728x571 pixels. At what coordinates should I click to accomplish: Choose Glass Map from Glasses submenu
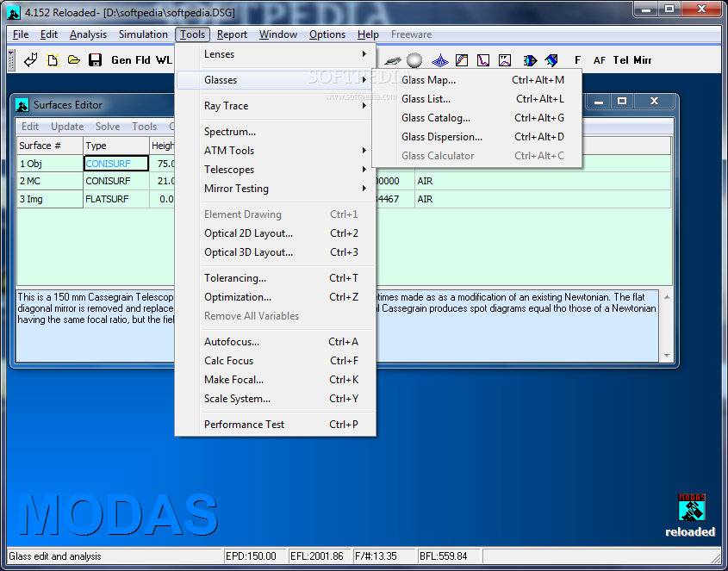[x=476, y=80]
